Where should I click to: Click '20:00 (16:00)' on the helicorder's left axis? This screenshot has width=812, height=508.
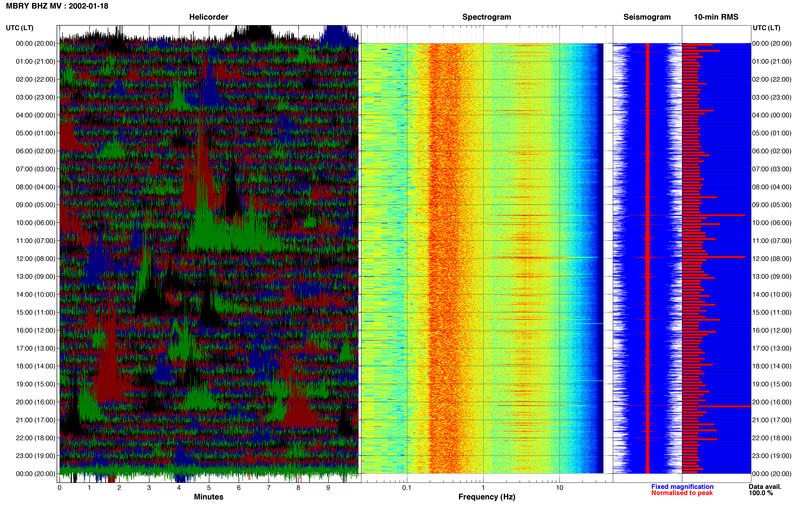[x=36, y=402]
